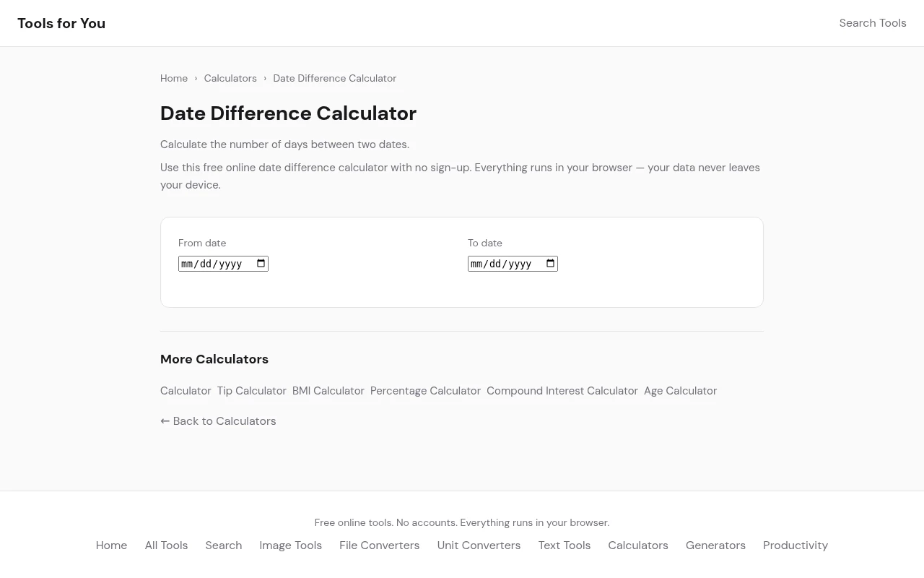
Task: Select Generators in the footer
Action: click(715, 545)
